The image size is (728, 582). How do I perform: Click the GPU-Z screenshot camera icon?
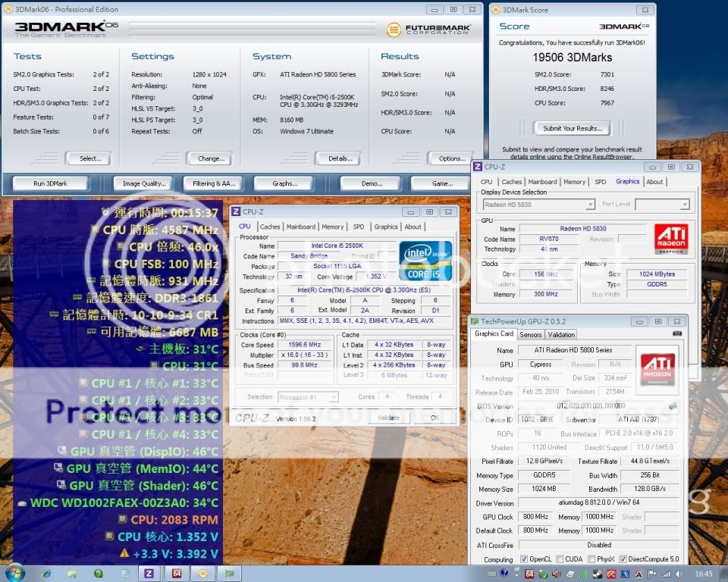pyautogui.click(x=677, y=333)
